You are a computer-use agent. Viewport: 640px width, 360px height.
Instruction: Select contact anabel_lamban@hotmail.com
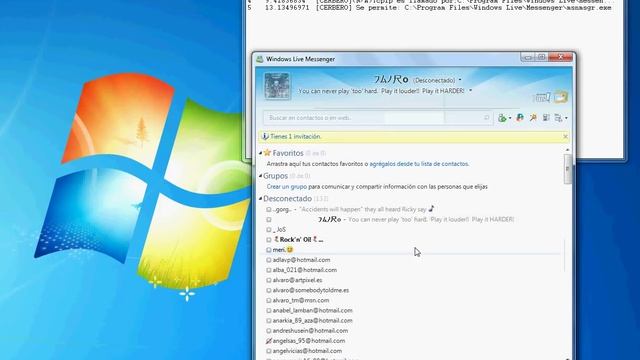pyautogui.click(x=312, y=310)
